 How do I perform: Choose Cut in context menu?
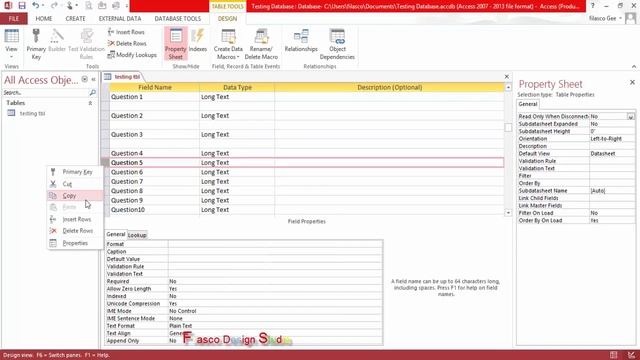coord(75,184)
